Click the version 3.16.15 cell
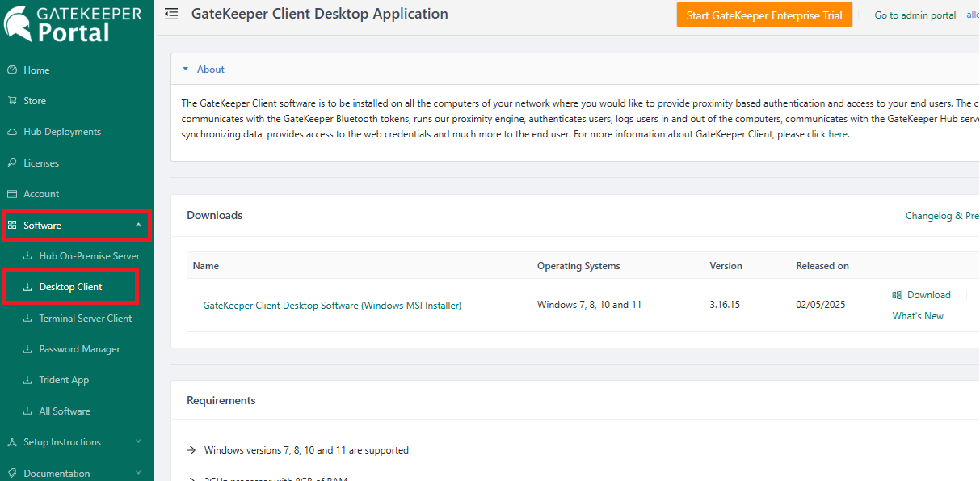 (725, 305)
